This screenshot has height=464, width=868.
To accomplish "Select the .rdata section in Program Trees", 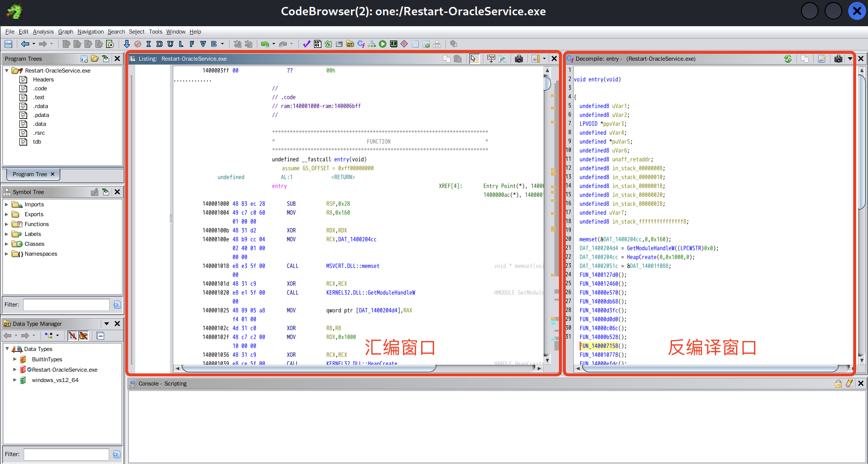I will 40,106.
